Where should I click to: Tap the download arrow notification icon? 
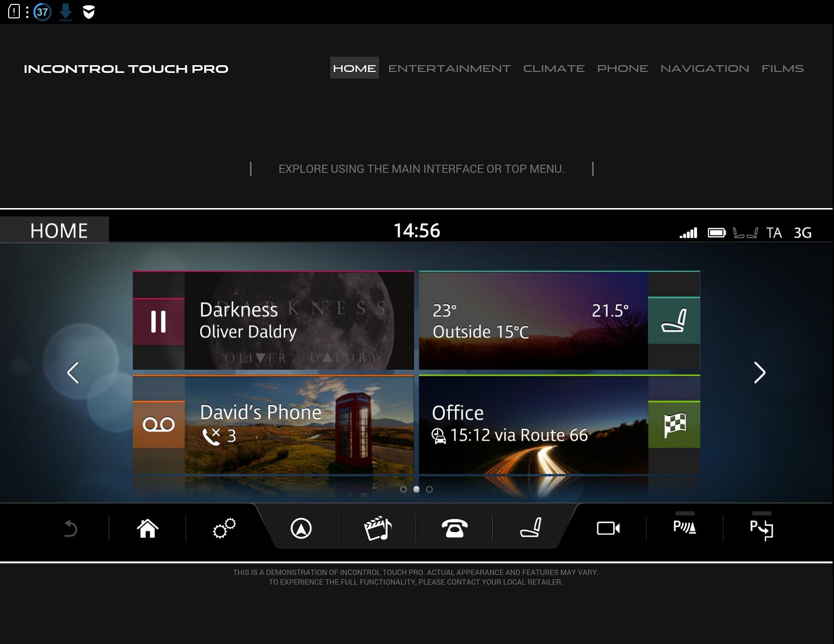pyautogui.click(x=66, y=12)
